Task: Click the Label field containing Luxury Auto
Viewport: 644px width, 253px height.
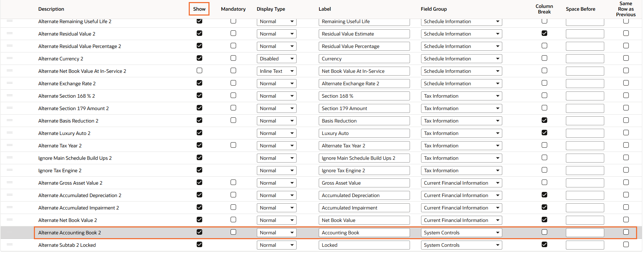Action: 364,133
